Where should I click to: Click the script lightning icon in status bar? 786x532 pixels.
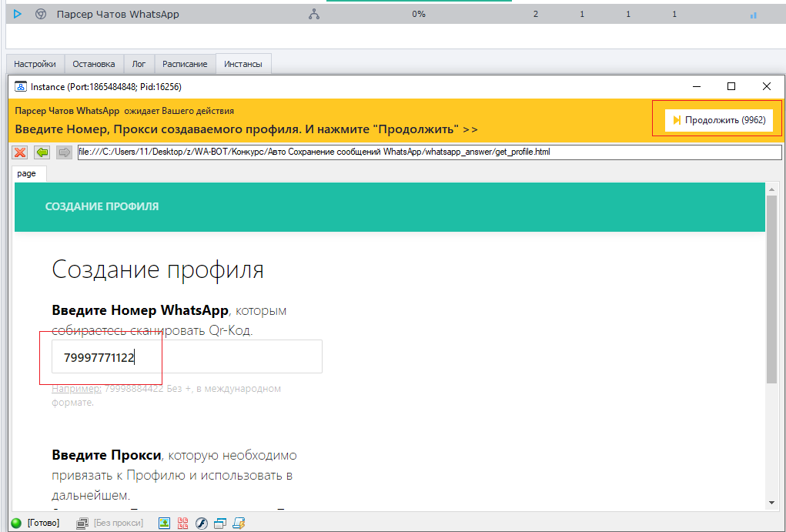point(239,523)
